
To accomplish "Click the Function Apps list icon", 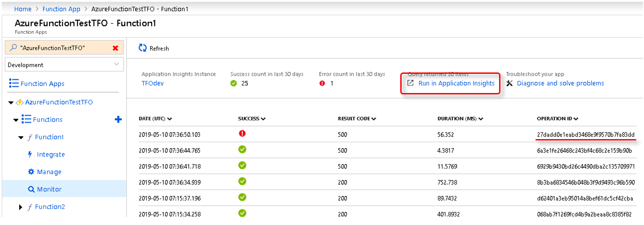I will (x=13, y=84).
